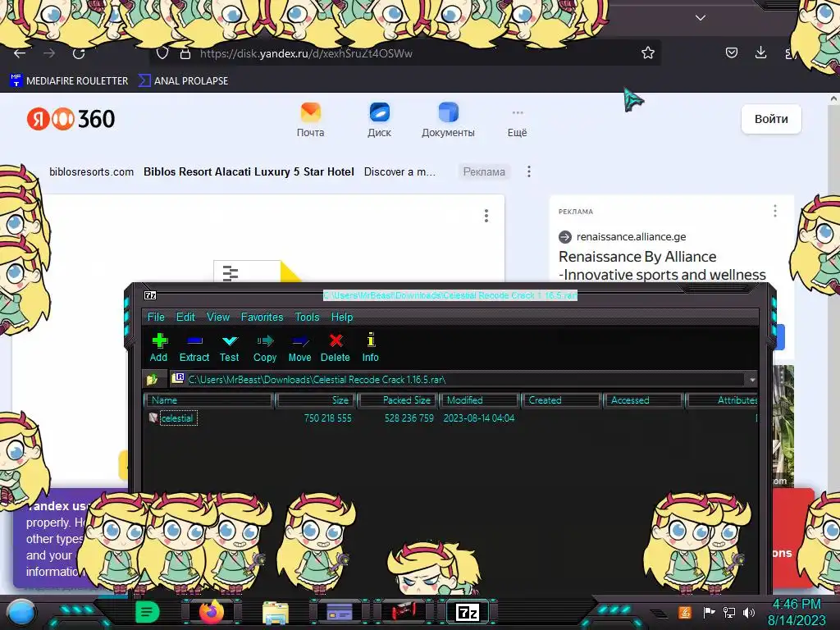Open Диск service icon
This screenshot has height=630, width=840.
pyautogui.click(x=379, y=120)
